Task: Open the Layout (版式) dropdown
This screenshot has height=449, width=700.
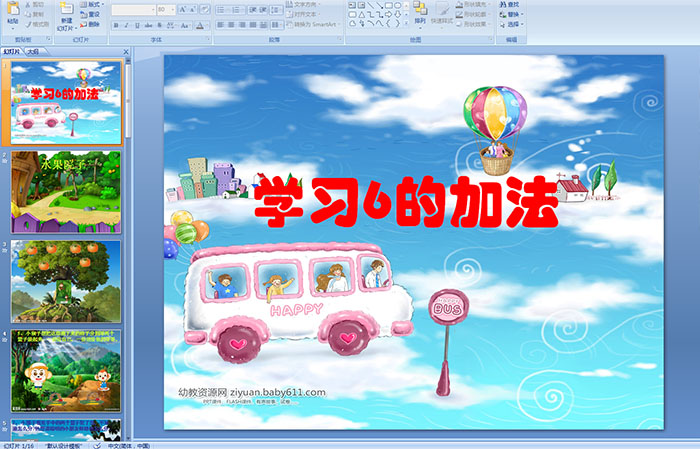Action: [x=92, y=4]
